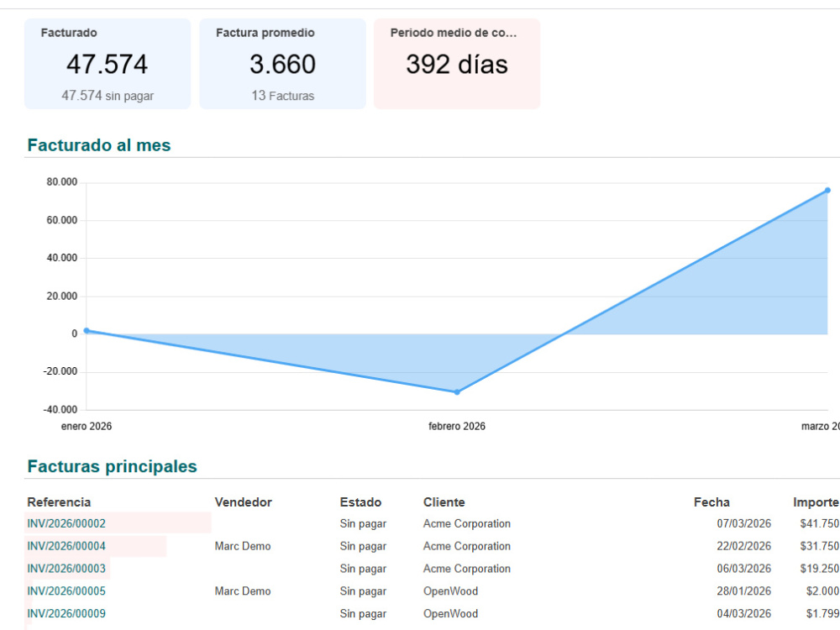
Task: Click Sin pagar in the INV/2026/00002 row
Action: point(363,523)
